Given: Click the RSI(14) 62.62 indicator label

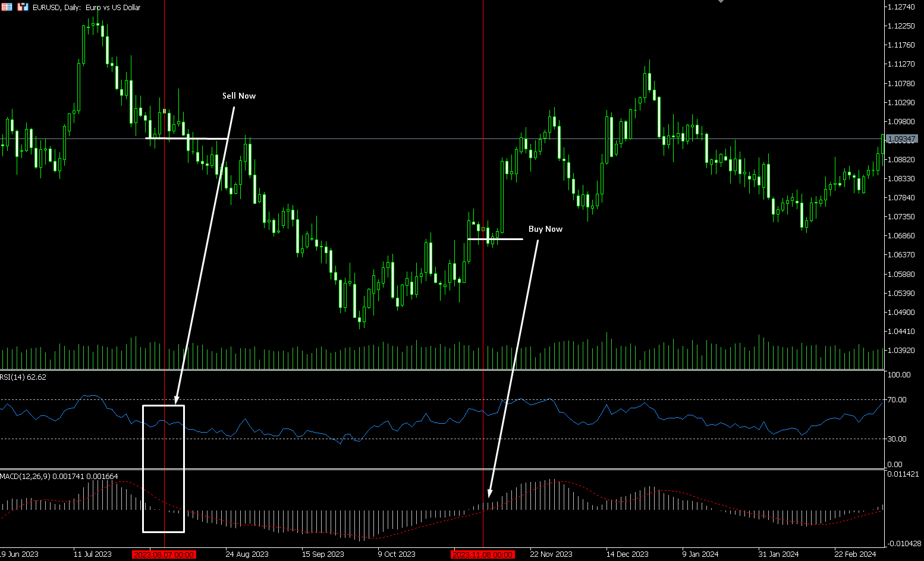Looking at the screenshot, I should (x=23, y=377).
